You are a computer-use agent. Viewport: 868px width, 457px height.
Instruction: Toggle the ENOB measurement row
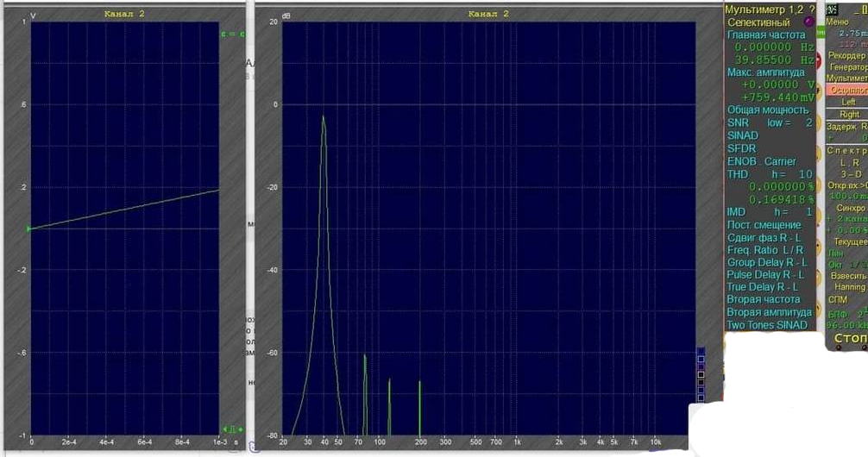741,161
